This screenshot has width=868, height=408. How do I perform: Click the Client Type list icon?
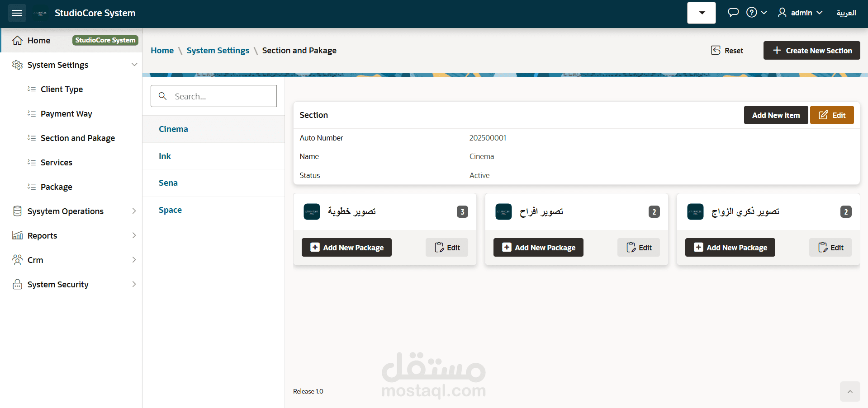coord(32,89)
